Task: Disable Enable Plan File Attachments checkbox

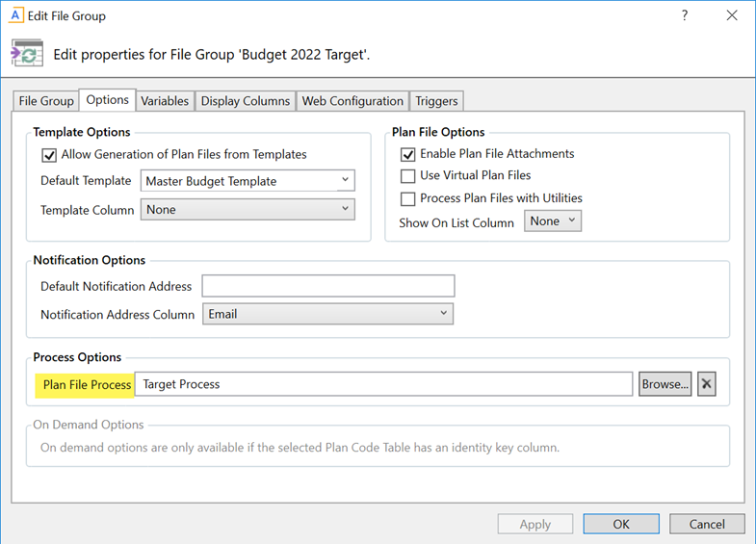Action: pyautogui.click(x=408, y=154)
